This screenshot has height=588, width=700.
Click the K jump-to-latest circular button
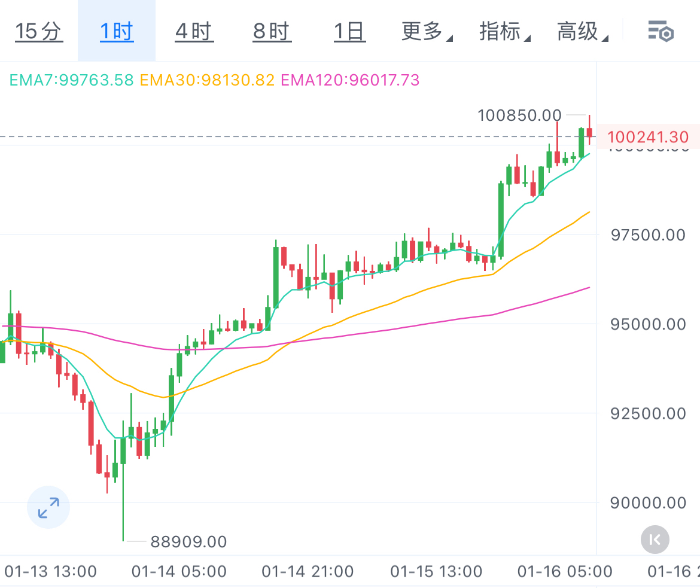click(x=655, y=539)
